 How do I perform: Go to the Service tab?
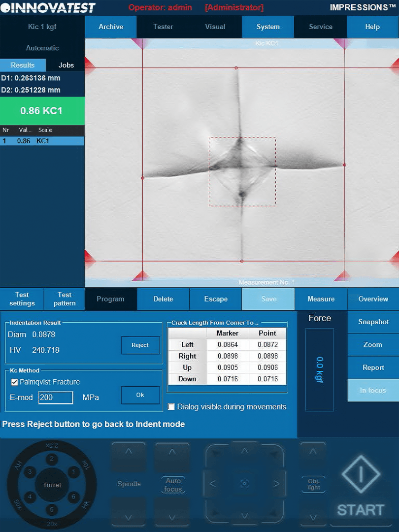[321, 27]
